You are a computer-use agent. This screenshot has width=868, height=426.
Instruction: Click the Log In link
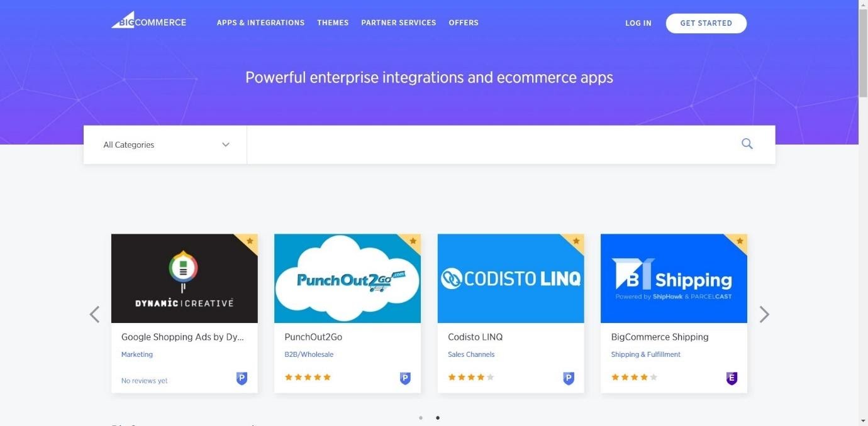(638, 23)
